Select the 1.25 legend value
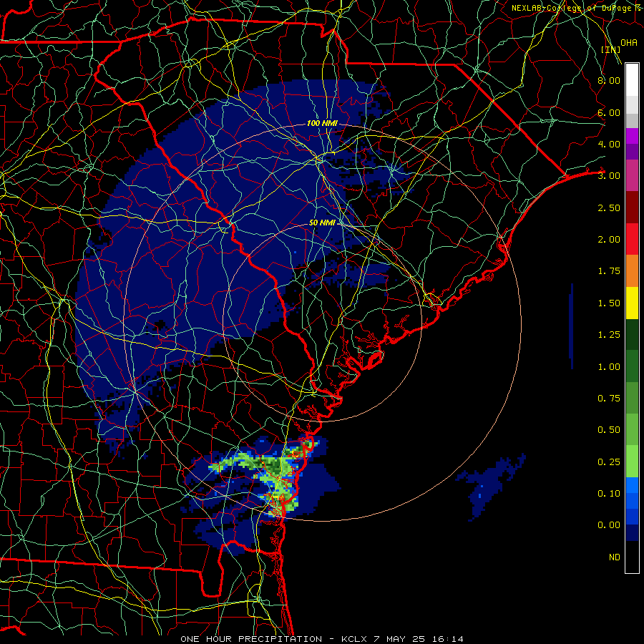The image size is (644, 644). coord(609,335)
